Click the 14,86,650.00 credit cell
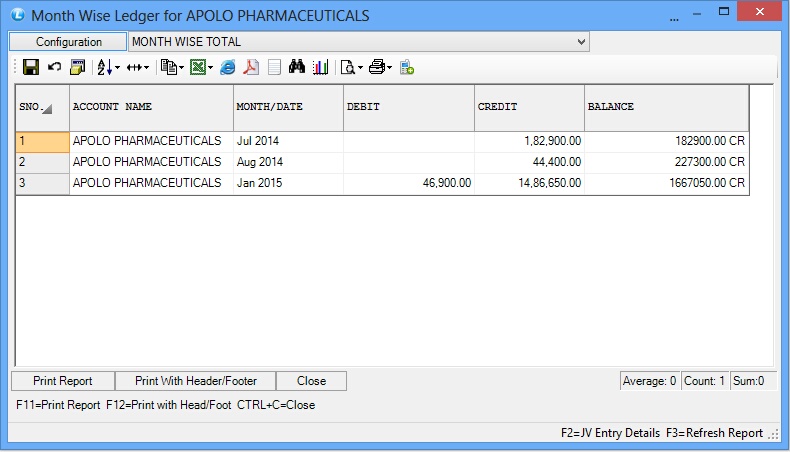Image resolution: width=790 pixels, height=452 pixels. [x=529, y=183]
